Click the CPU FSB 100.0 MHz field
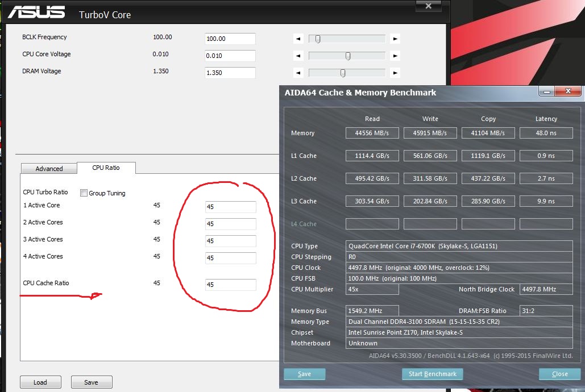The height and width of the screenshot is (392, 585). 459,278
